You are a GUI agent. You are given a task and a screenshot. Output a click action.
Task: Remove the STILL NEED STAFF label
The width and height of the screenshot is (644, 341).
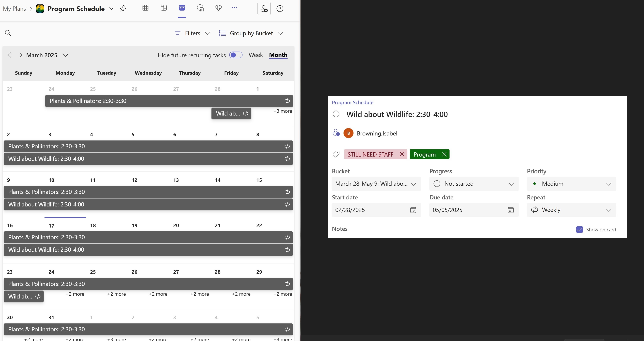[402, 154]
